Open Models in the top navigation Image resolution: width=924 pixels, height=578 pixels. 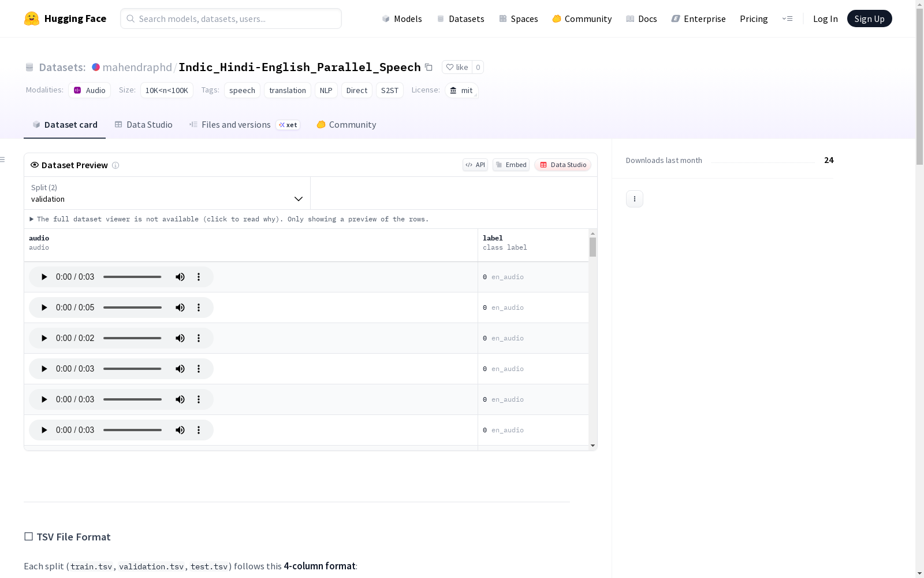(402, 18)
